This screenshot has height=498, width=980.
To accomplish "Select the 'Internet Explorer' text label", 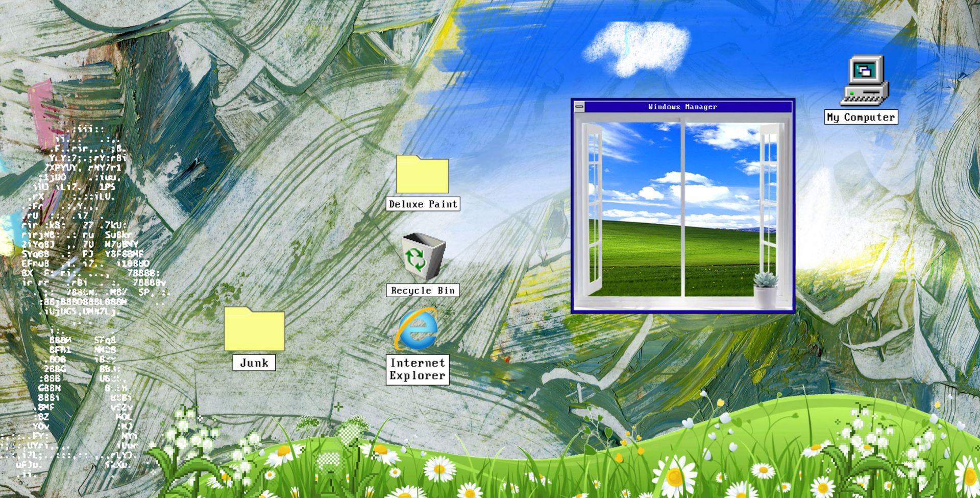I will pos(418,369).
